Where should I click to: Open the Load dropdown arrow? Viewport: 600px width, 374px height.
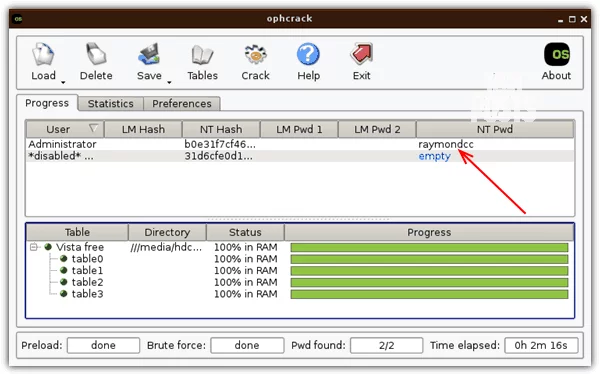point(63,82)
